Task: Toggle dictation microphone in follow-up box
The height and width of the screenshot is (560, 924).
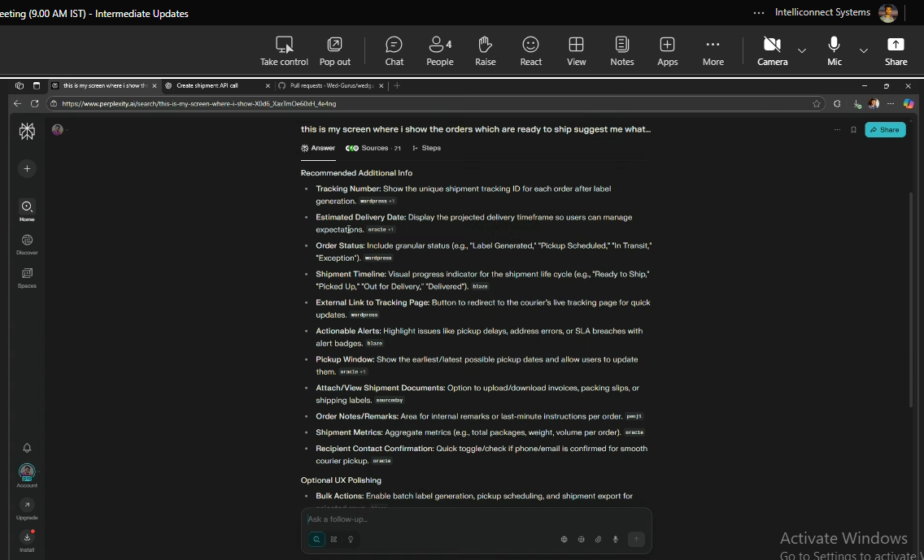Action: pos(616,539)
